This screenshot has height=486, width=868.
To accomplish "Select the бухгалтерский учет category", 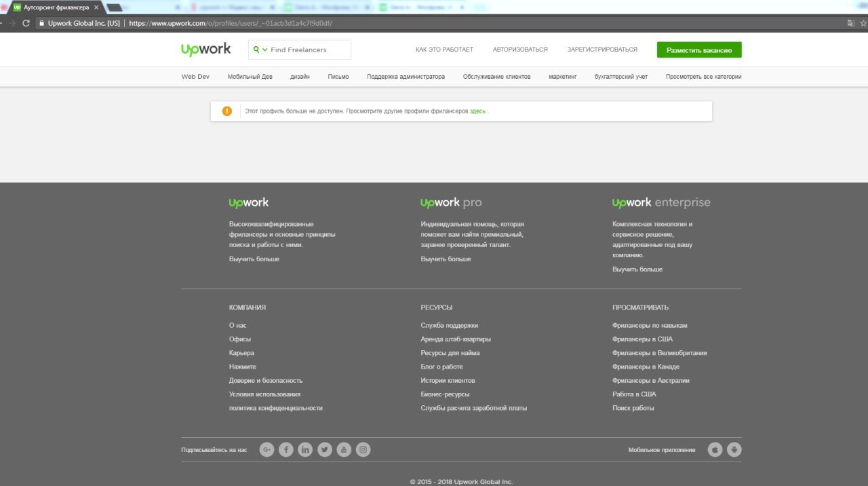I will click(621, 77).
